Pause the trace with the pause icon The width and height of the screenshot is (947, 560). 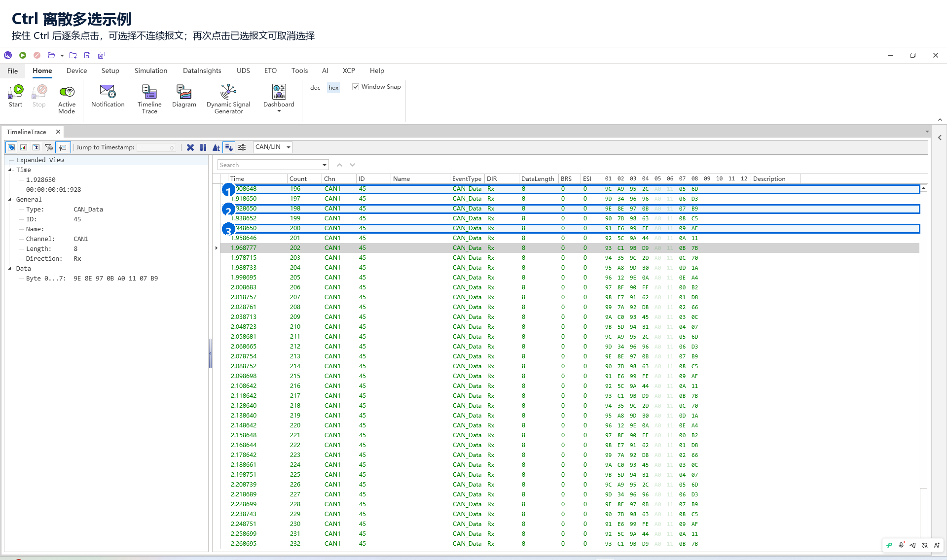pos(203,147)
